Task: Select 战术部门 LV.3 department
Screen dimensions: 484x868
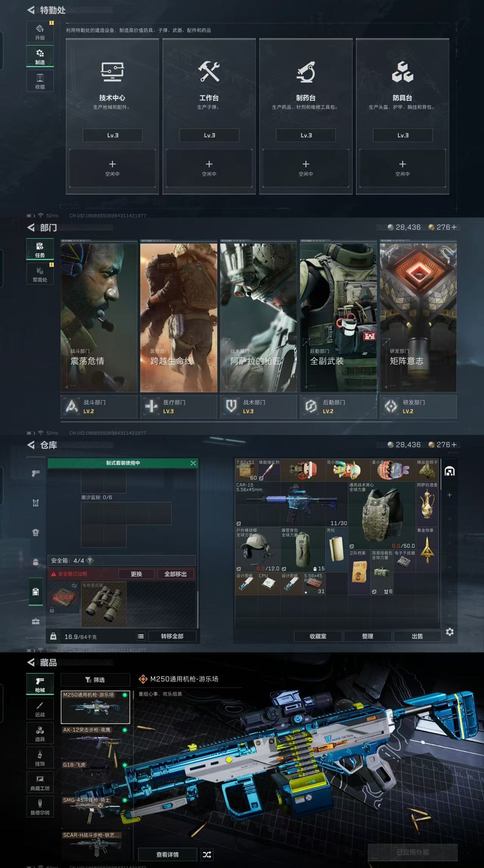Action: click(259, 406)
